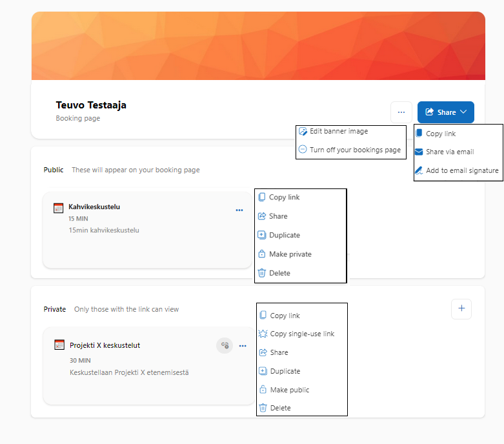The width and height of the screenshot is (504, 444).
Task: Click duplicate icon in Kahvikeskustelu menu
Action: coord(261,235)
